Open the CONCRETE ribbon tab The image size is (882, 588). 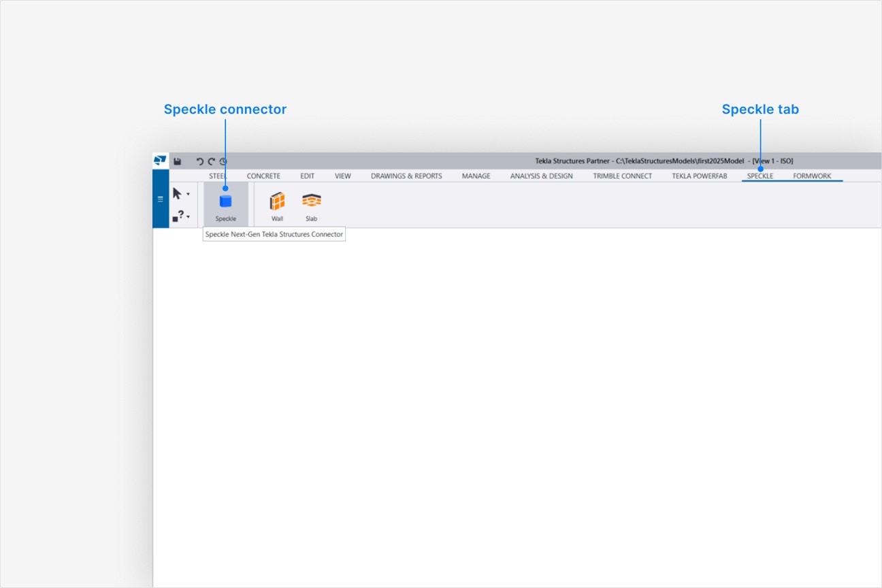[263, 176]
